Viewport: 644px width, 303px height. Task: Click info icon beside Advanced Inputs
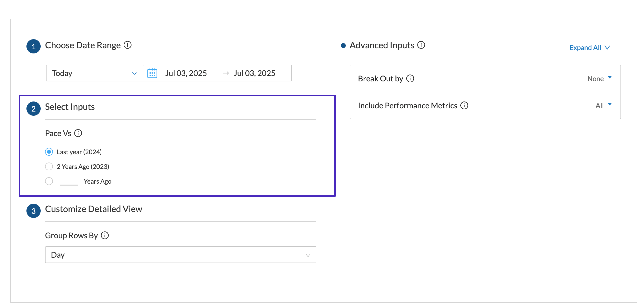[x=421, y=45]
